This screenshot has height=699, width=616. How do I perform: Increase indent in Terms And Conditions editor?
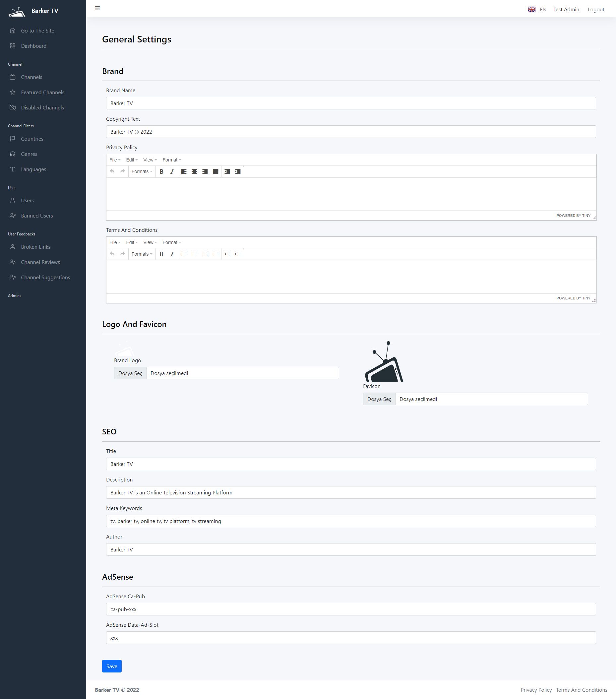pyautogui.click(x=238, y=254)
